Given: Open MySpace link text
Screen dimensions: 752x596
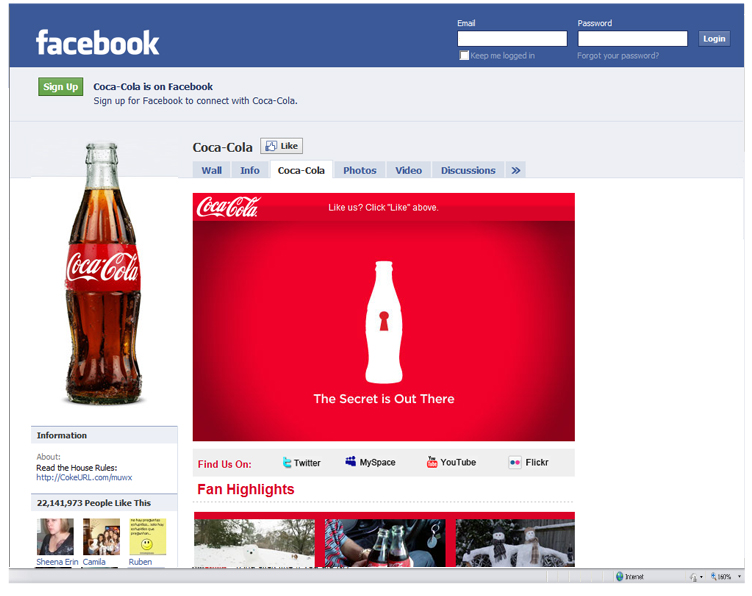Looking at the screenshot, I should (377, 462).
